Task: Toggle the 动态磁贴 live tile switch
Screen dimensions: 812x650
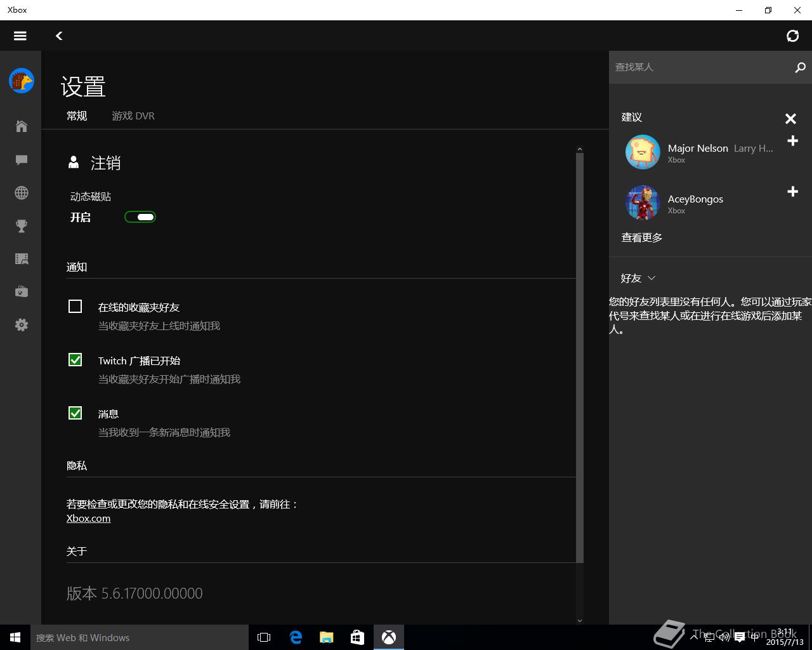Action: 140,217
